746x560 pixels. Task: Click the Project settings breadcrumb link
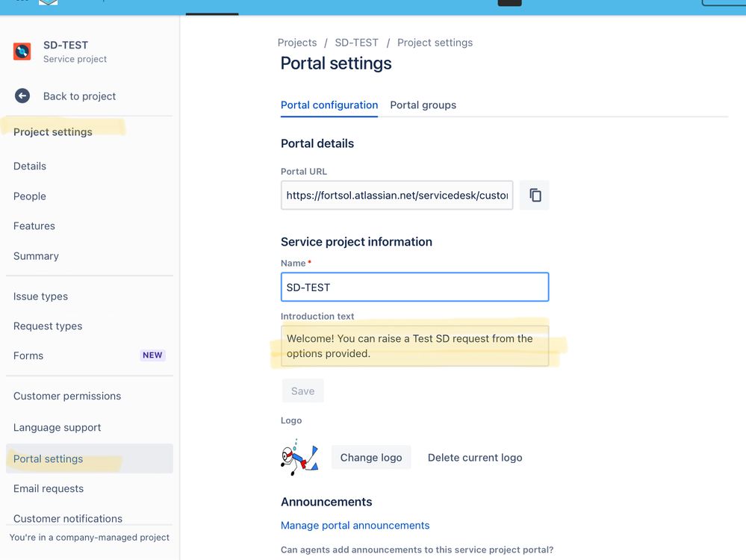tap(435, 43)
